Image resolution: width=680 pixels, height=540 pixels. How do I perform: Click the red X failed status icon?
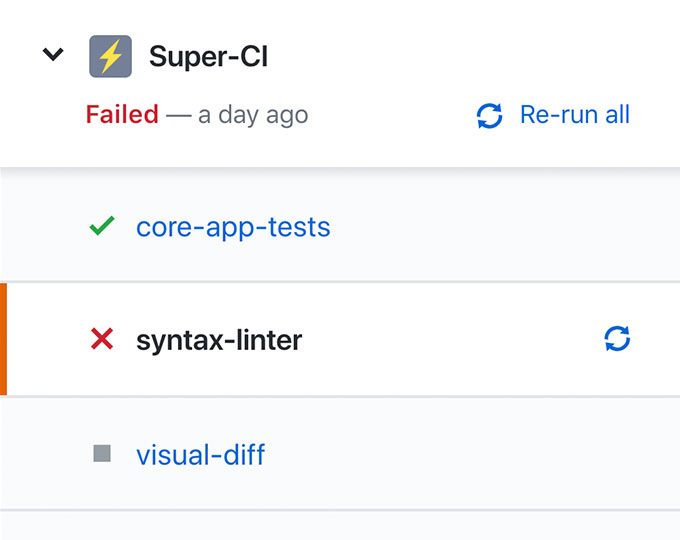pyautogui.click(x=102, y=340)
